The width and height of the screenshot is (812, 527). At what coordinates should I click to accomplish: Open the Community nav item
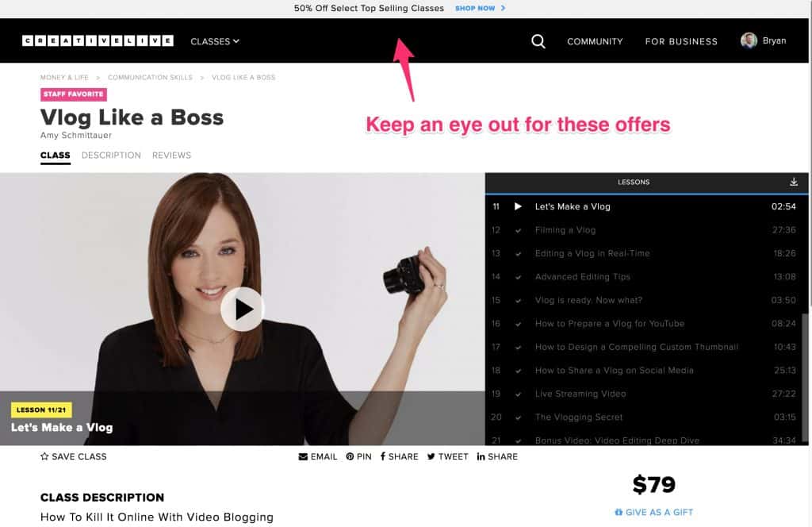pos(595,41)
